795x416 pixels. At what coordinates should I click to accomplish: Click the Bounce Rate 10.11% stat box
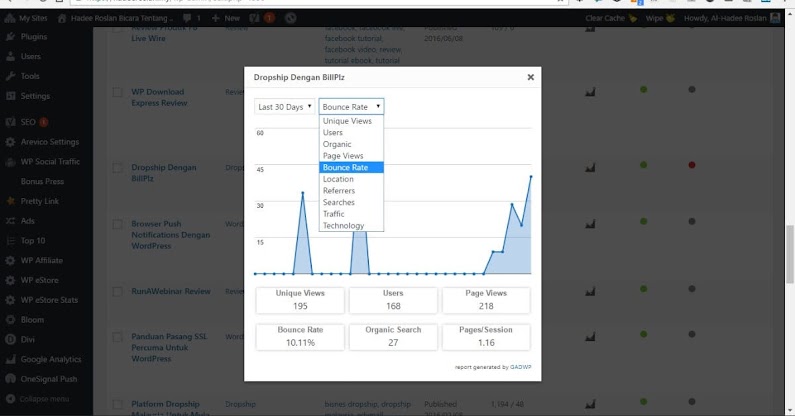point(300,336)
